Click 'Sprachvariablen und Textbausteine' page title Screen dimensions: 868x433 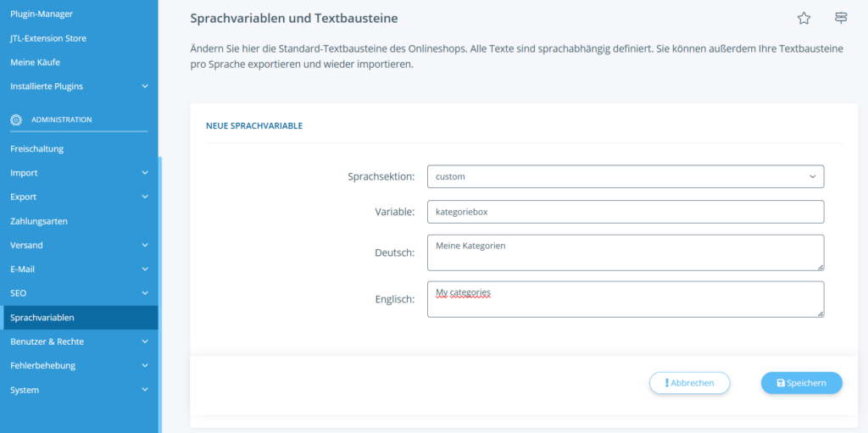(294, 19)
